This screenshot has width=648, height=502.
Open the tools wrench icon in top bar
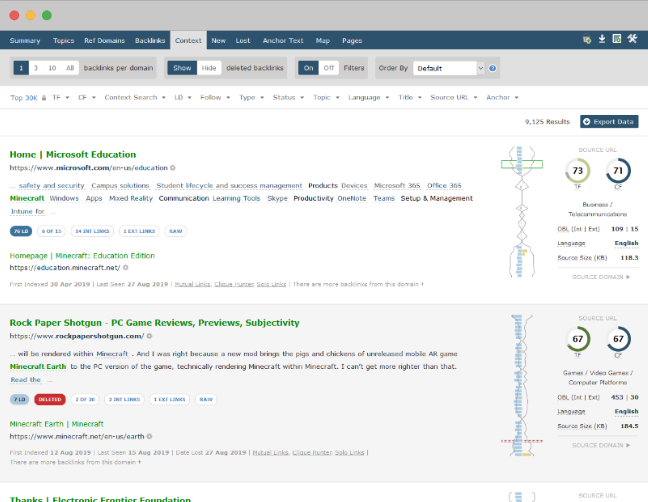(632, 39)
